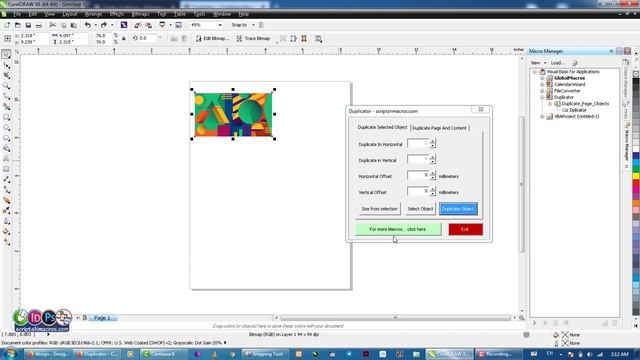The height and width of the screenshot is (360, 640).
Task: Click the Duplicate In Horizontal input field
Action: point(418,144)
